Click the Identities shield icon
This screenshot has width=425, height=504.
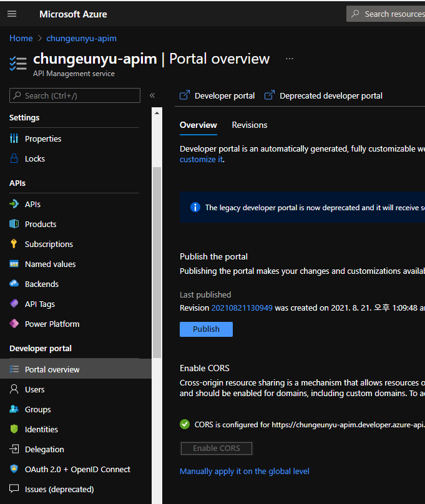pyautogui.click(x=14, y=429)
